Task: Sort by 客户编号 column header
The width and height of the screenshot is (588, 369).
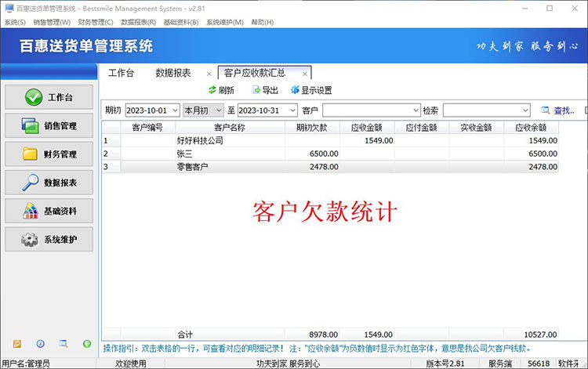Action: [x=147, y=128]
